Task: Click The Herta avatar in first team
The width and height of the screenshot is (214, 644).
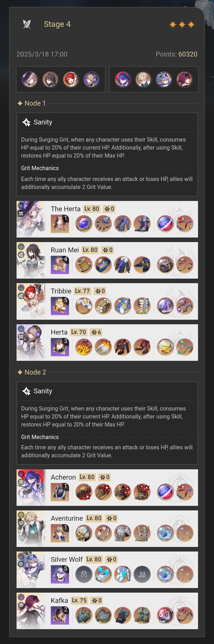Action: [x=30, y=79]
